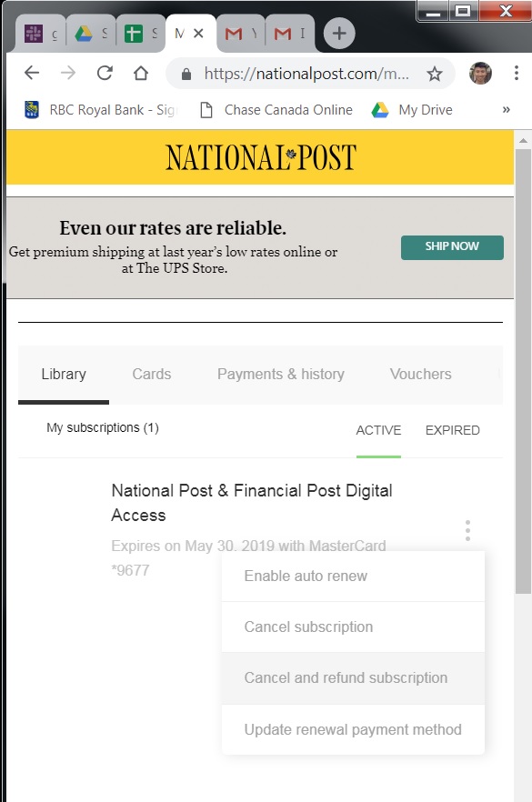Switch to the first Gmail tab
This screenshot has height=802, width=532.
[x=241, y=34]
